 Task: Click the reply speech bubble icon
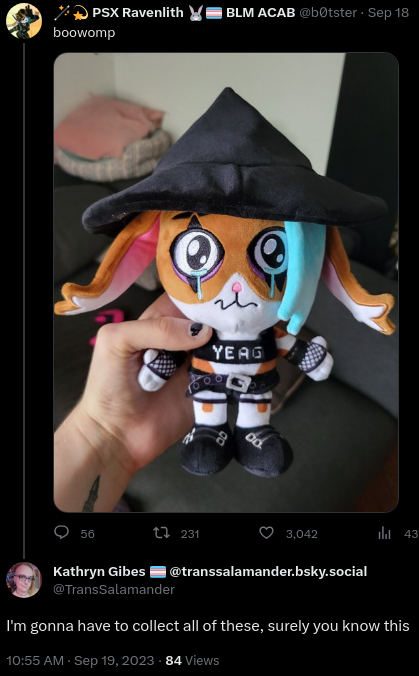[61, 533]
